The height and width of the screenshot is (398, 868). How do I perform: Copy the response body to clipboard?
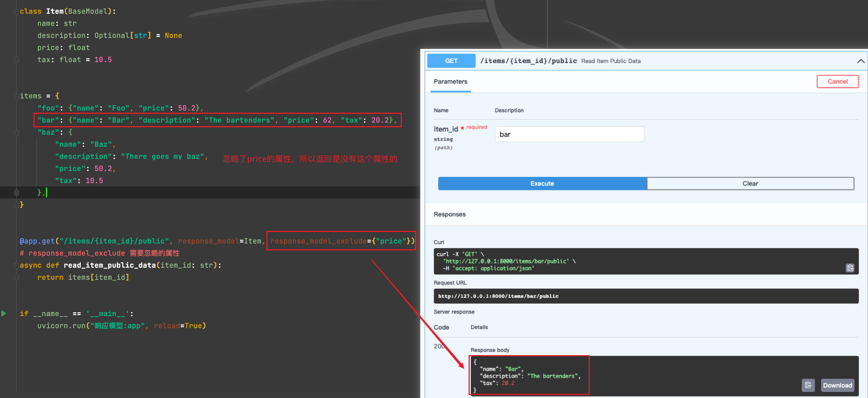[x=808, y=385]
